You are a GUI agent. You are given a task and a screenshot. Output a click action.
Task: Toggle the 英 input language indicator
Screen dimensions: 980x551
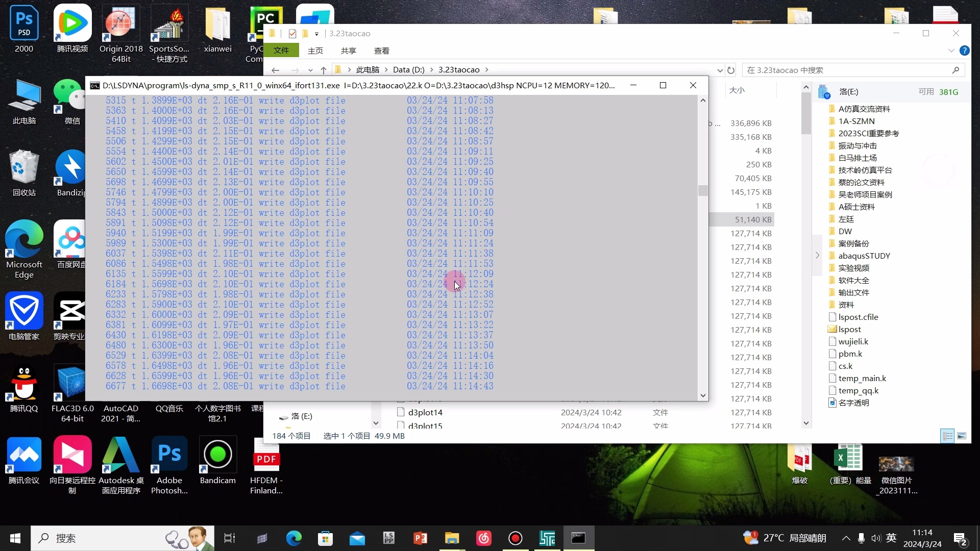tap(891, 538)
